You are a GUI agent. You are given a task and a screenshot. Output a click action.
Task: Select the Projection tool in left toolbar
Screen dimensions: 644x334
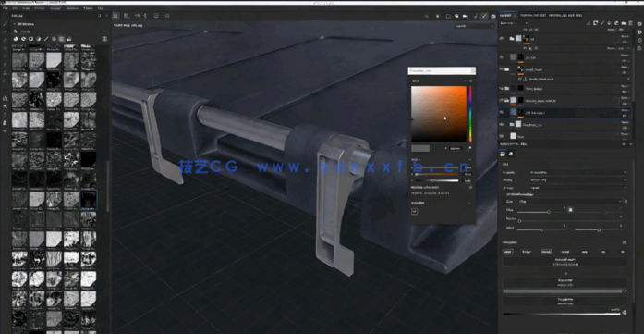point(6,40)
